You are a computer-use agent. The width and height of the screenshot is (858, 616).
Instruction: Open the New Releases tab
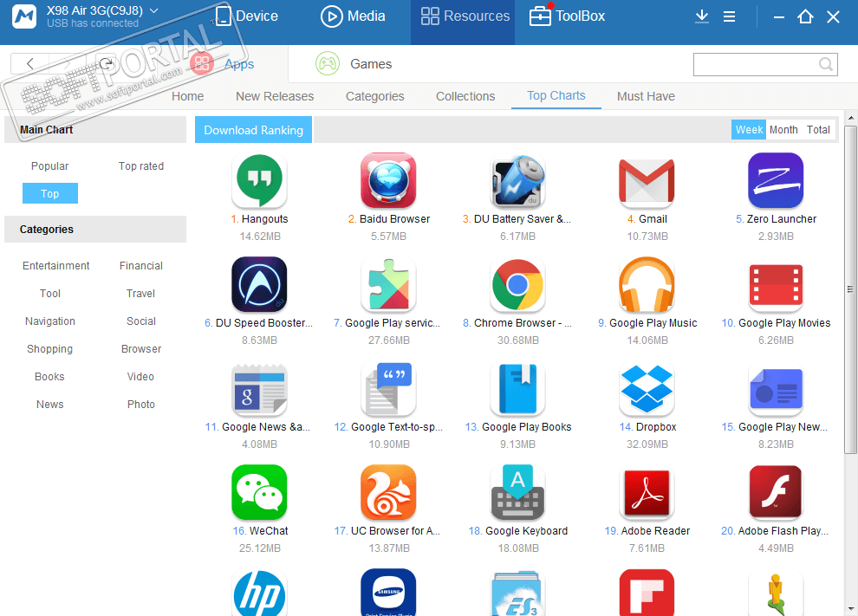click(275, 96)
